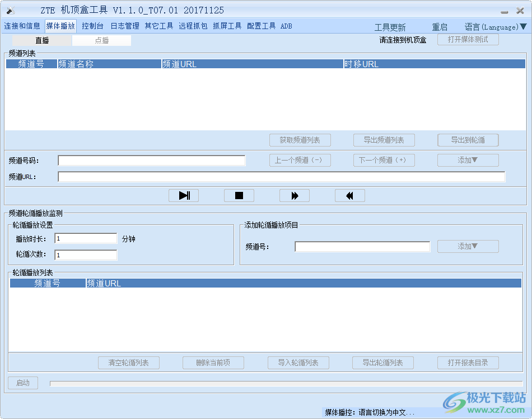Click 打开报表目录 button
The width and height of the screenshot is (532, 419).
(x=468, y=362)
